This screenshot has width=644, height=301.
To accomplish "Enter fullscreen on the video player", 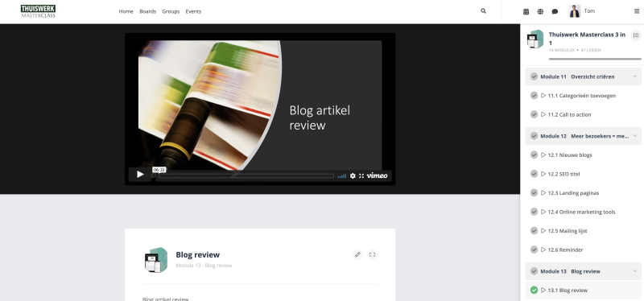I will coord(361,175).
